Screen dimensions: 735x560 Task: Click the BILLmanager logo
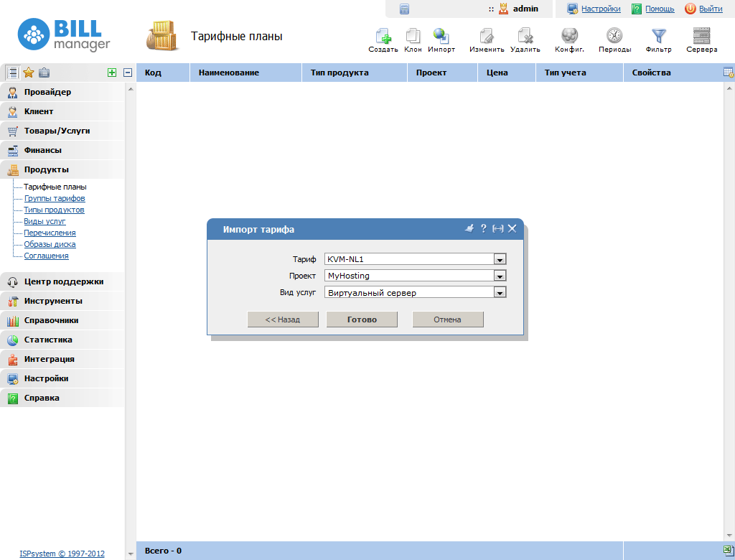pyautogui.click(x=64, y=34)
